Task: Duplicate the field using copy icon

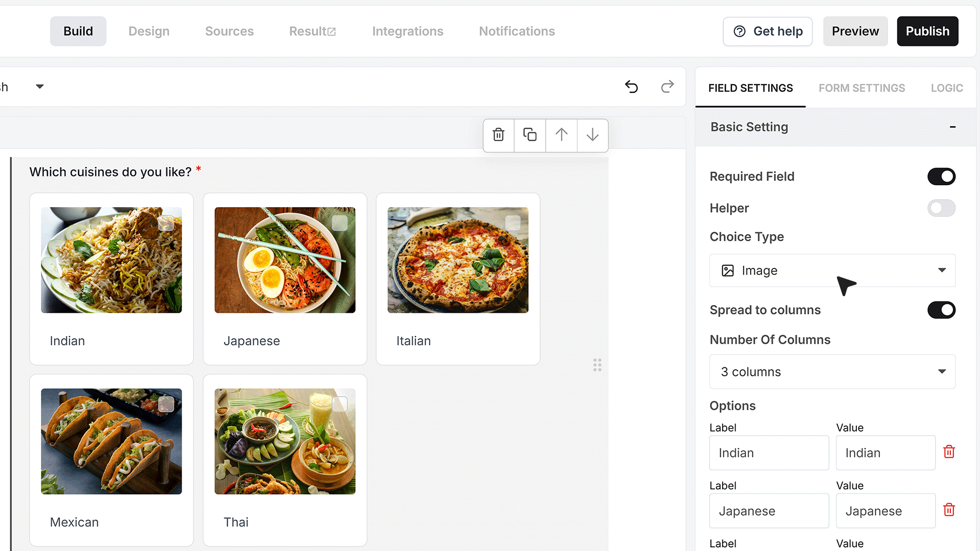Action: coord(530,135)
